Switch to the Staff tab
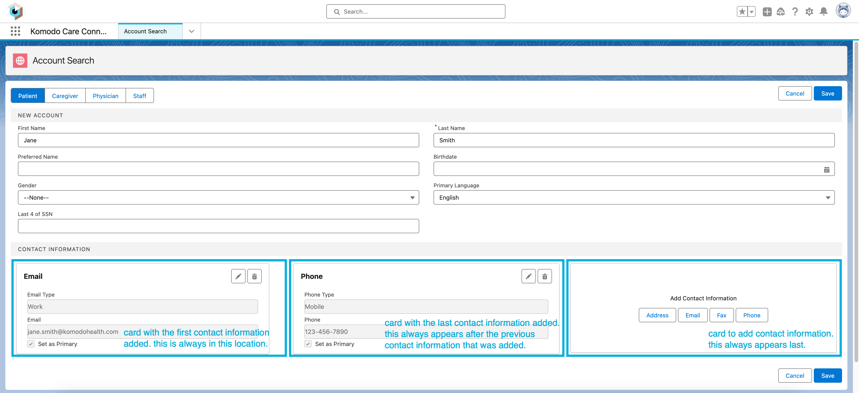Viewport: 868px width, 393px height. 139,96
